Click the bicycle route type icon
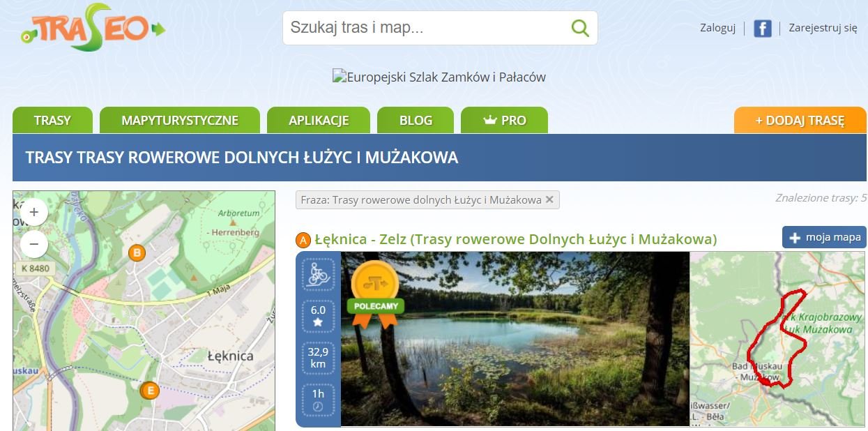 coord(318,274)
